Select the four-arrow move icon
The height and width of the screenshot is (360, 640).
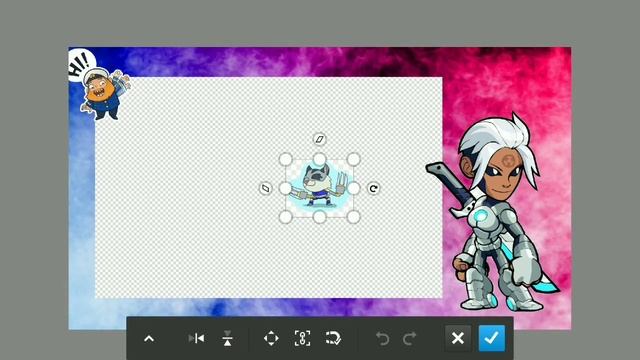click(271, 338)
